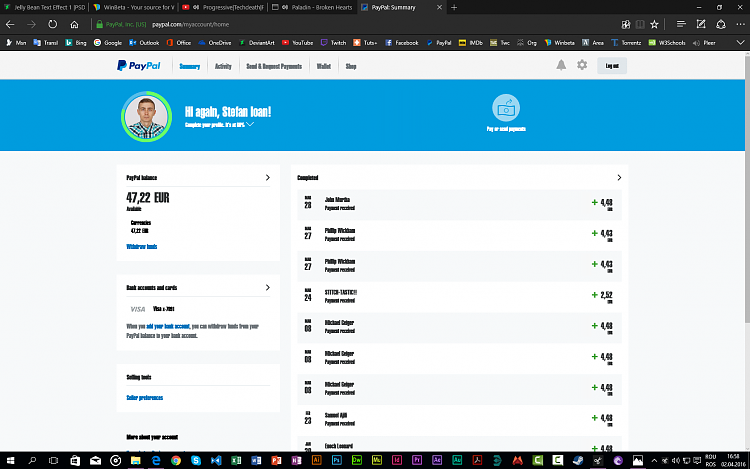
Task: Click add your bank account link
Action: coord(168,327)
